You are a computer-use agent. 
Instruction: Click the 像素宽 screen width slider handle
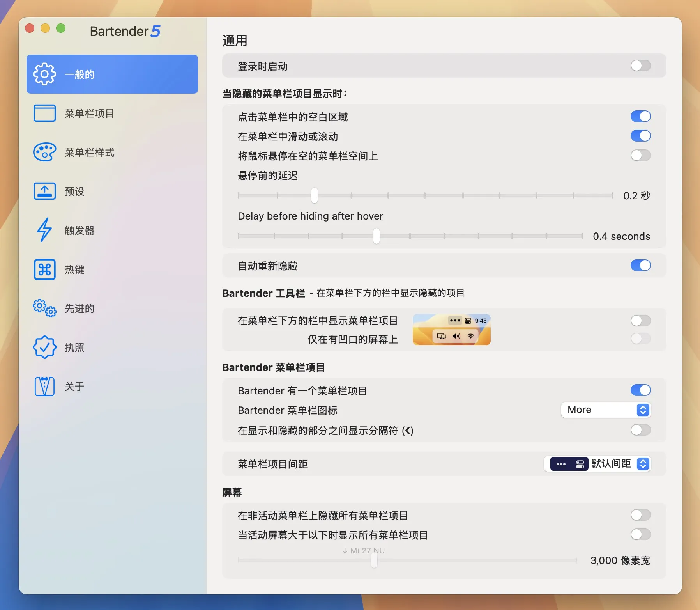(374, 560)
